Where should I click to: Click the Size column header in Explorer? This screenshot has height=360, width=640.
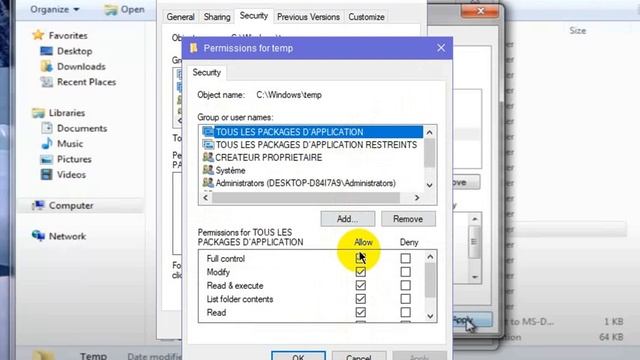point(578,31)
